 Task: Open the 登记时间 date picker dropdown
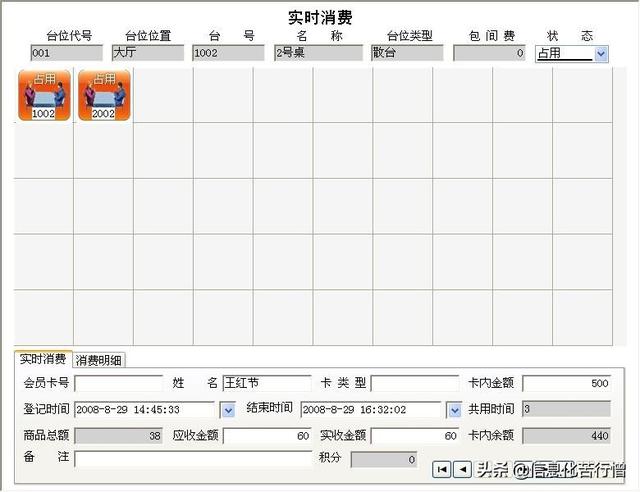tap(228, 410)
